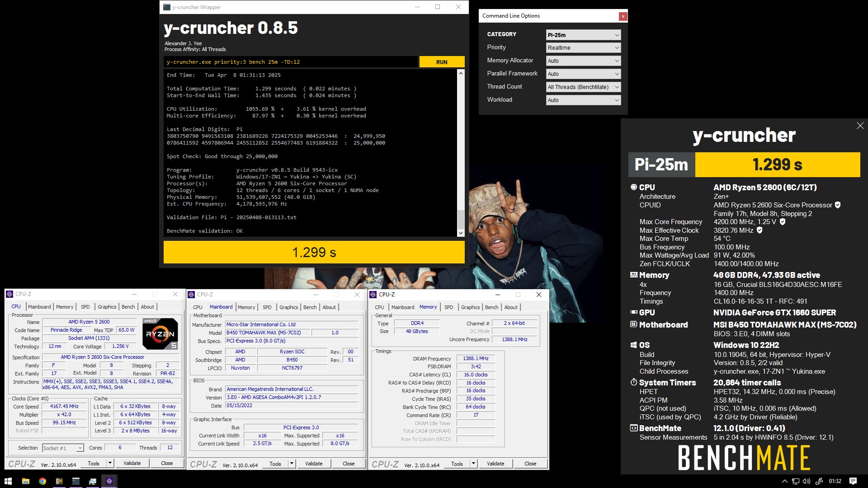Click the middle CPU-Z title bar icon
868x488 pixels.
(191, 295)
